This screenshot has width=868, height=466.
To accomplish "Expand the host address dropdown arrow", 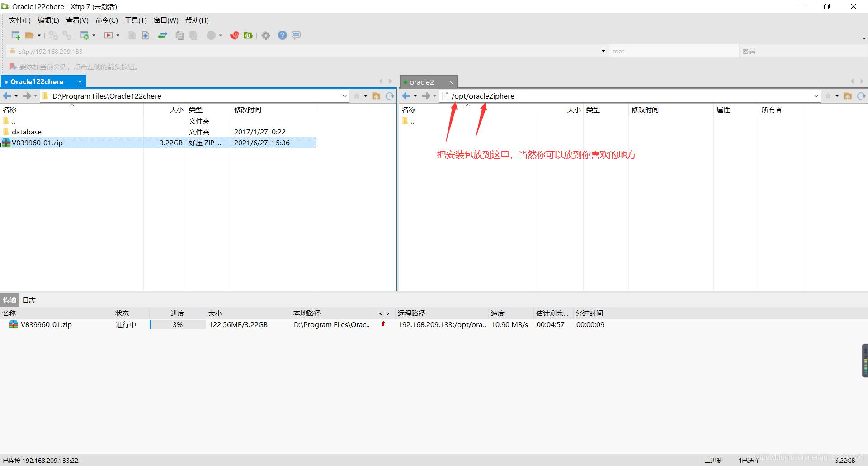I will [x=603, y=51].
